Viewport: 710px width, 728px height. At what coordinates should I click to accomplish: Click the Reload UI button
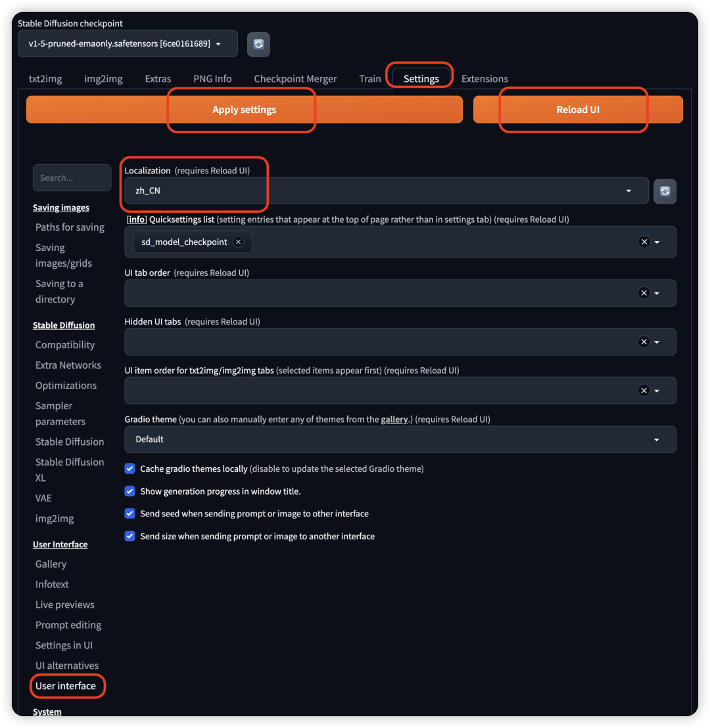pos(578,110)
